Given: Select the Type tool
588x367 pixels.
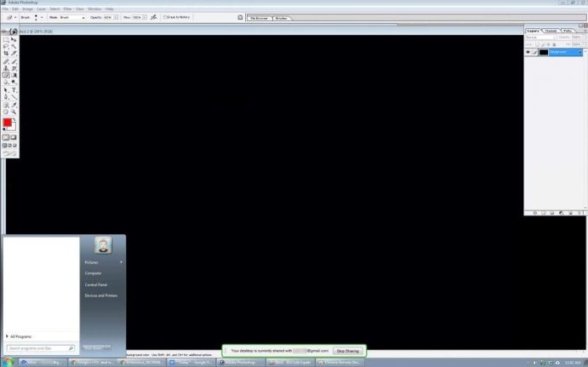Looking at the screenshot, I should (14, 89).
